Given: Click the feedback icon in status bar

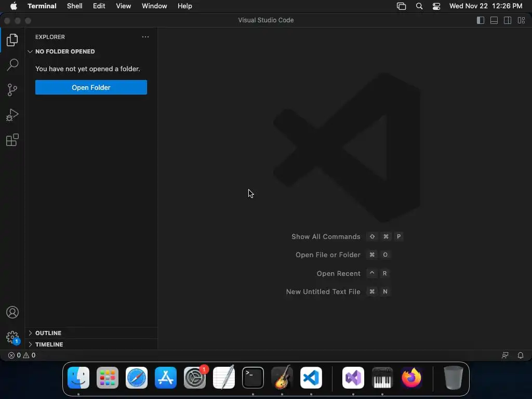Looking at the screenshot, I should (x=505, y=355).
